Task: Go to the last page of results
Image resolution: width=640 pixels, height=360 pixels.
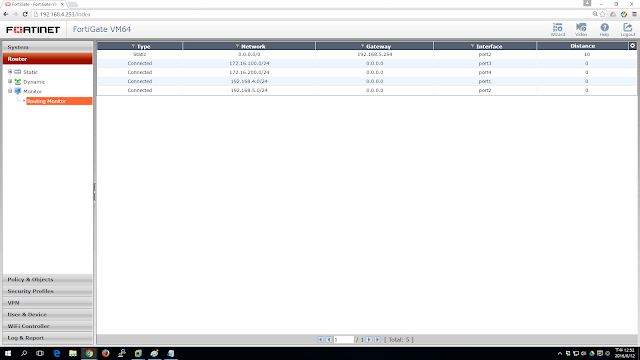Action: pos(377,340)
